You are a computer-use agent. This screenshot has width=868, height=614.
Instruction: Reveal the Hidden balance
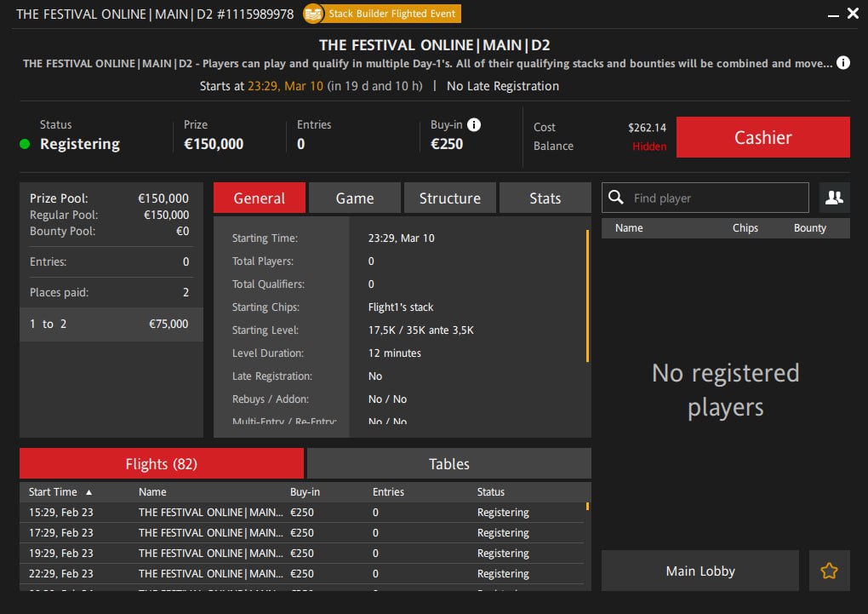[x=649, y=146]
